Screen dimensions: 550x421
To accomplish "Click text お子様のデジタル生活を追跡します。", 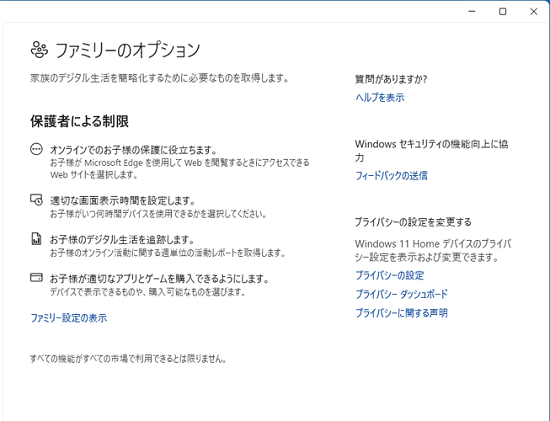I will (x=122, y=240).
